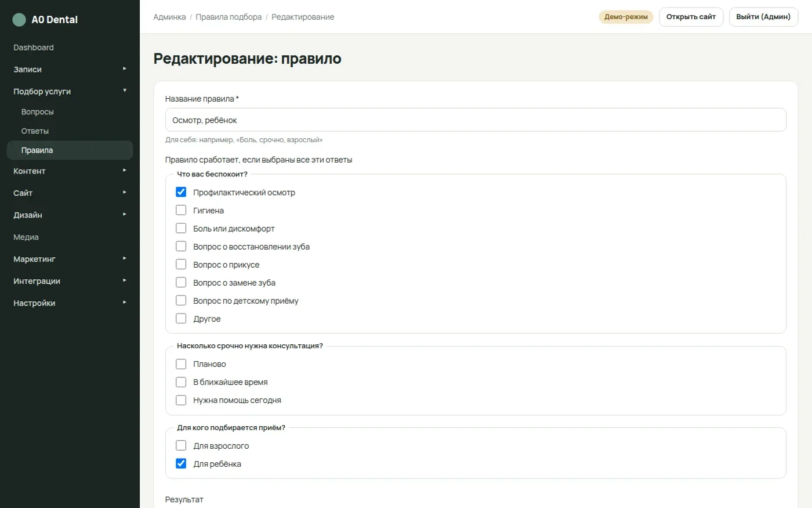
Task: Check the Для взрослого checkbox
Action: 181,445
